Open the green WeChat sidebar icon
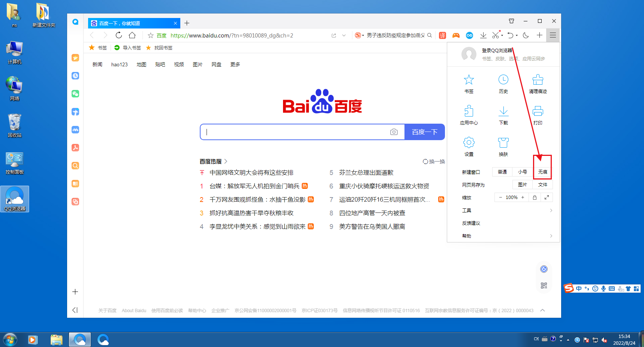This screenshot has height=347, width=644. point(75,94)
